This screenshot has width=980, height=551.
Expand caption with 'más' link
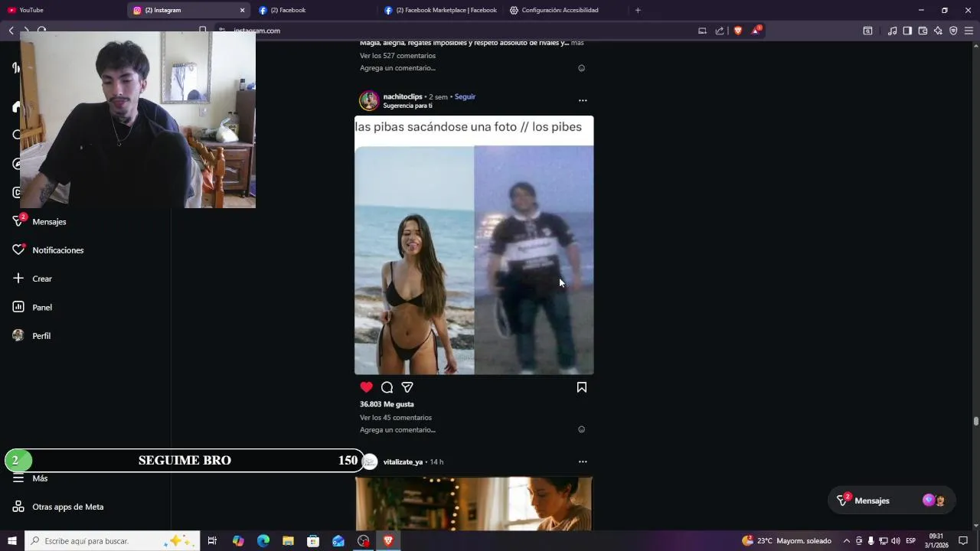click(x=577, y=43)
